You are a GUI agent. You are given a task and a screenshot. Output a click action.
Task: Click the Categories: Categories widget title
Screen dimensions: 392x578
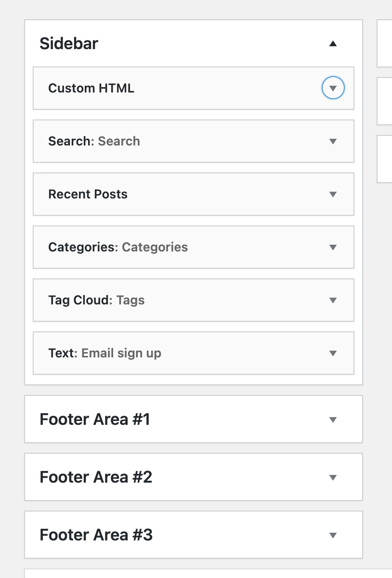tap(118, 247)
